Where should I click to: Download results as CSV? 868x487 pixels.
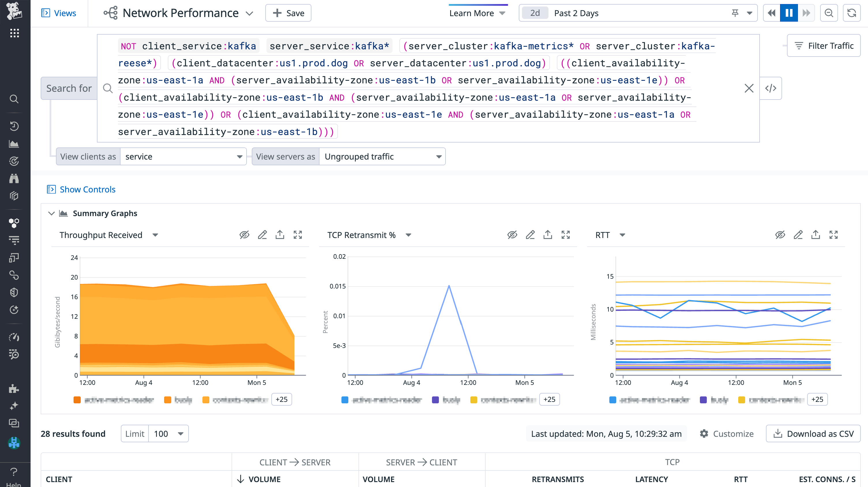tap(812, 433)
